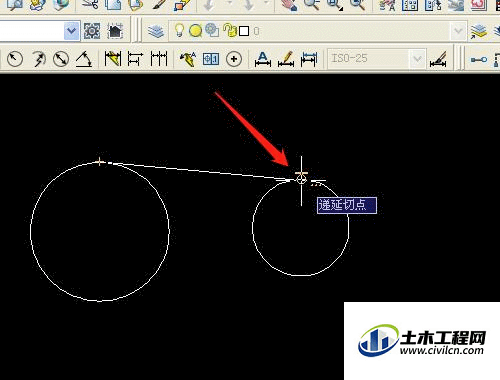
Task: Expand the layer list dropdown arrow
Action: click(x=458, y=31)
